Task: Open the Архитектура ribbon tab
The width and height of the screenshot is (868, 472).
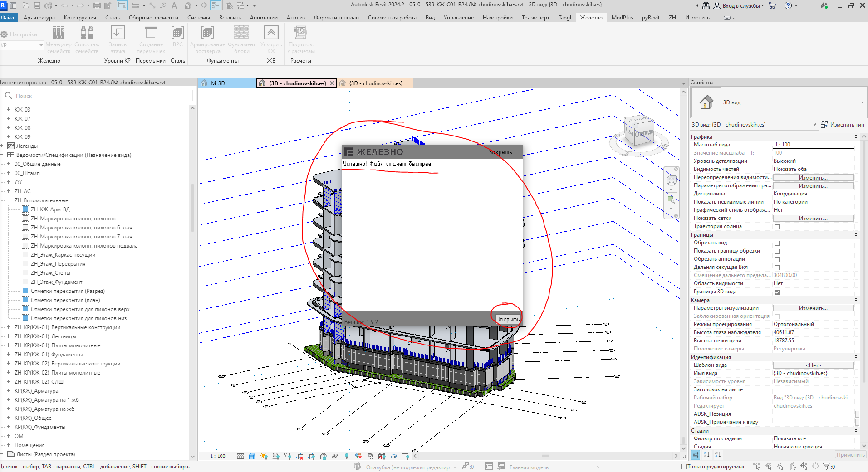Action: coord(39,18)
